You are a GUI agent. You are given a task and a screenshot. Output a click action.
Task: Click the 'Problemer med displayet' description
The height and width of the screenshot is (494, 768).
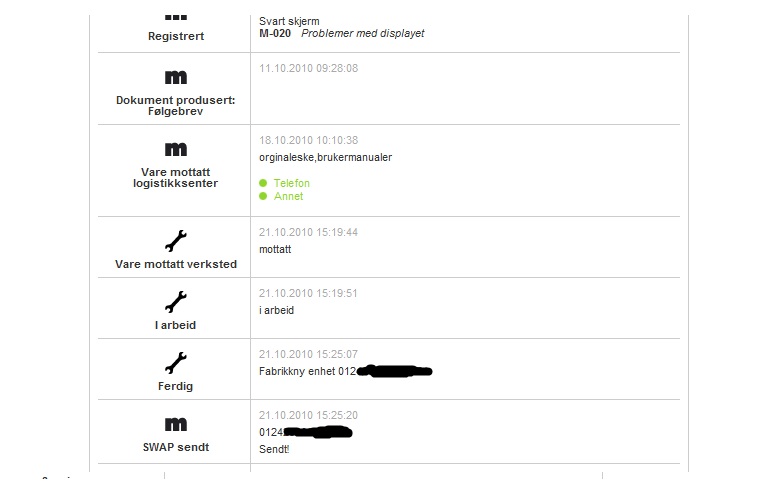362,33
